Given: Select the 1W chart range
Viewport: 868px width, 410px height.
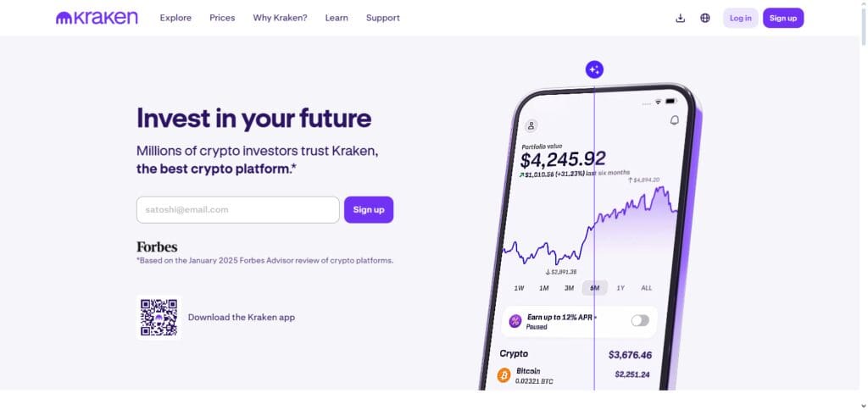Looking at the screenshot, I should pos(519,288).
